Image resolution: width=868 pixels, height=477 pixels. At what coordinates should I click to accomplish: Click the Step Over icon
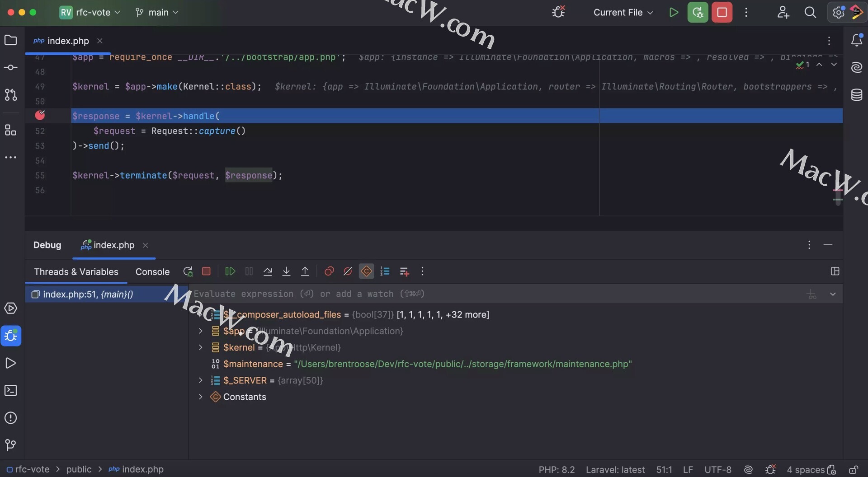(268, 271)
